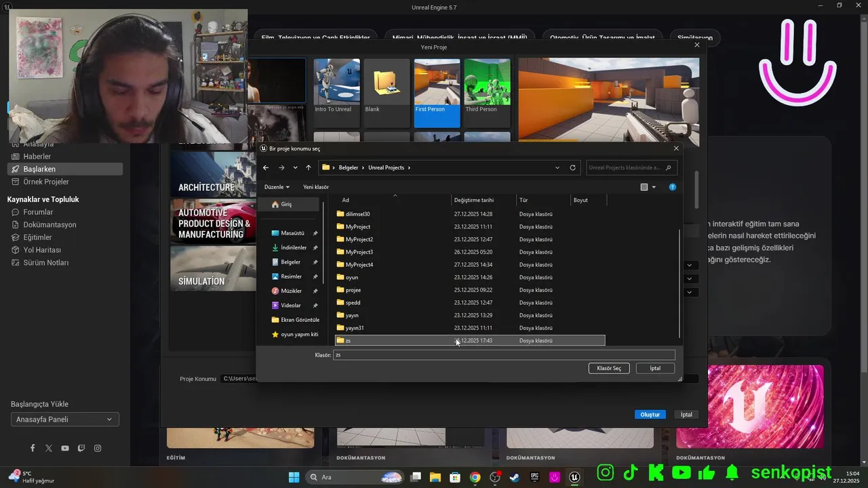The image size is (868, 488).
Task: Open File Explorer from the taskbar
Action: coord(435,477)
